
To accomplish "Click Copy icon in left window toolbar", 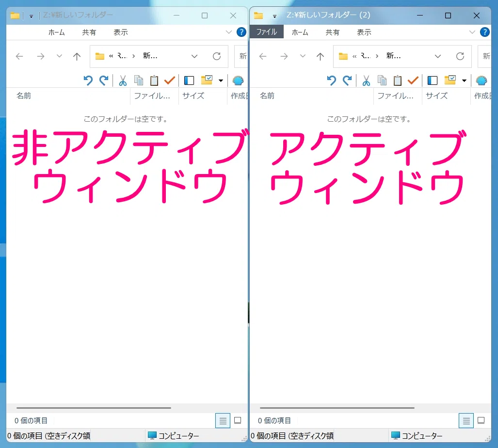I will 139,80.
